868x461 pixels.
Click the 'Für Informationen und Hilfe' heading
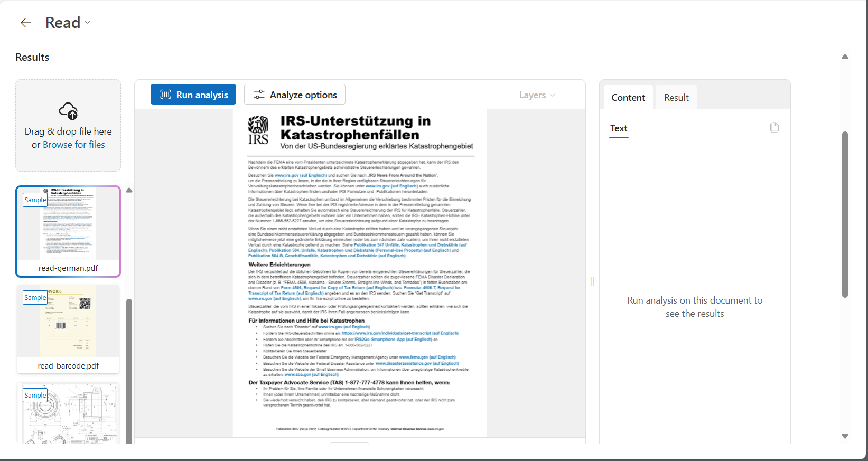tap(306, 321)
